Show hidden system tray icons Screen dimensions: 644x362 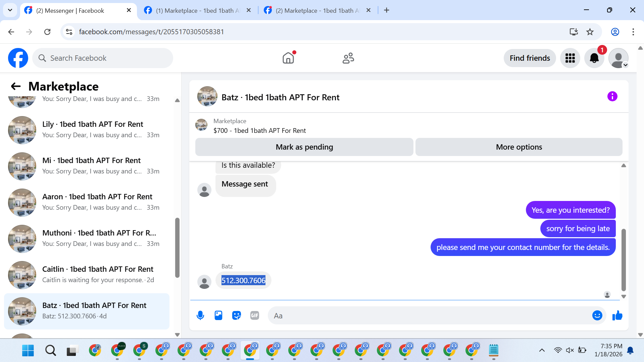(x=542, y=350)
